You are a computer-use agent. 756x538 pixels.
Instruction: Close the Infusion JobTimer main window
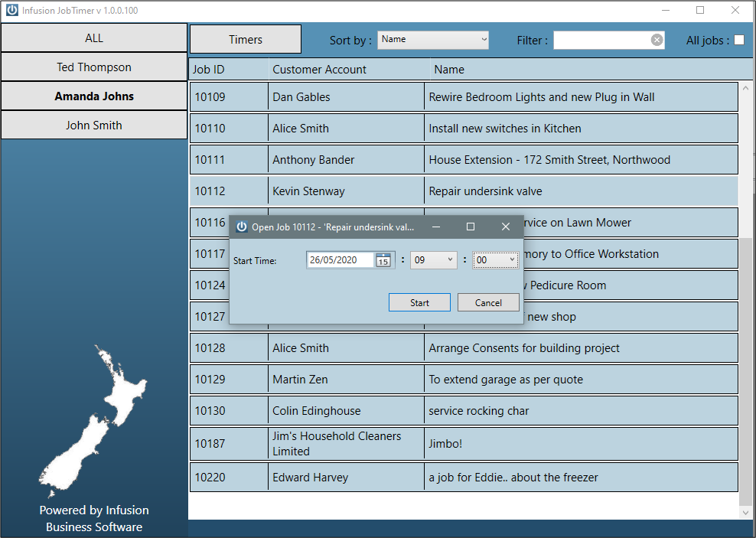pyautogui.click(x=735, y=10)
